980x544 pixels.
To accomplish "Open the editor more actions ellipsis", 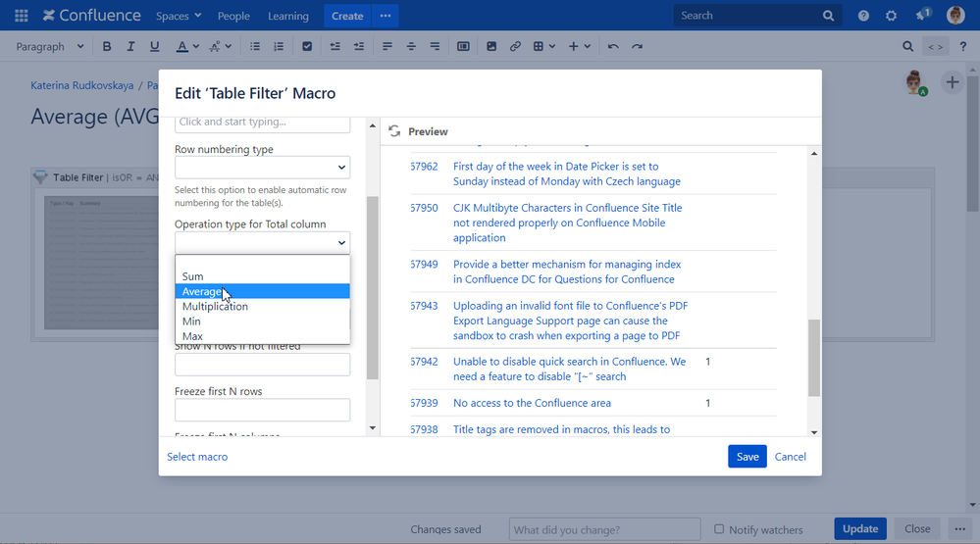I will 960,528.
